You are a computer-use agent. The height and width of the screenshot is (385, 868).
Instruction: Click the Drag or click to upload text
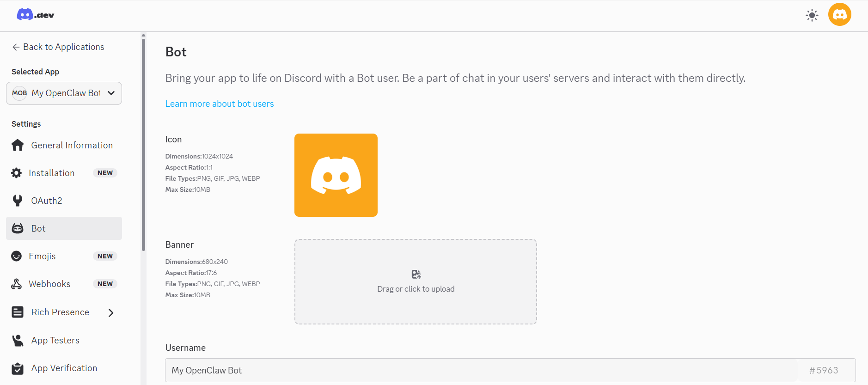[x=416, y=289]
